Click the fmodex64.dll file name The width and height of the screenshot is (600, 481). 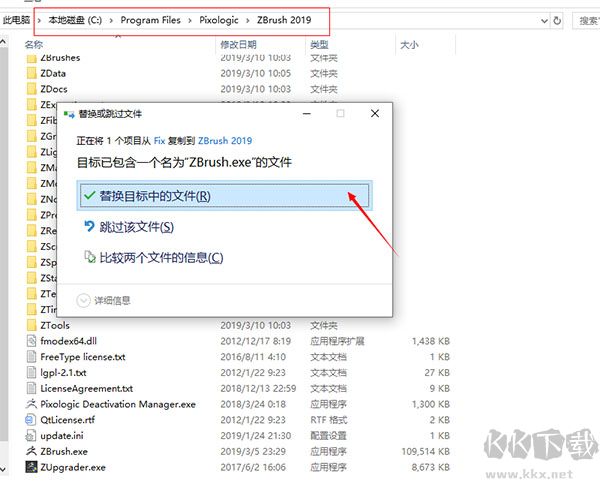click(68, 341)
